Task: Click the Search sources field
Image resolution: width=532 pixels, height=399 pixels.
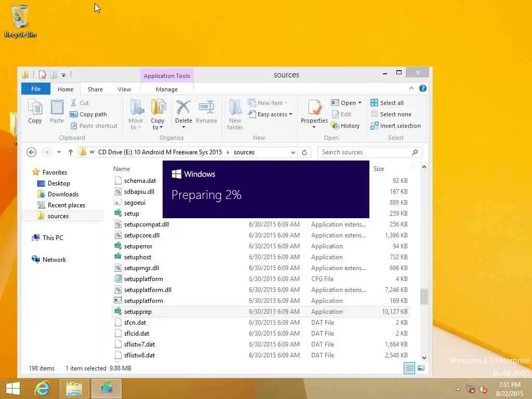Action: (369, 152)
